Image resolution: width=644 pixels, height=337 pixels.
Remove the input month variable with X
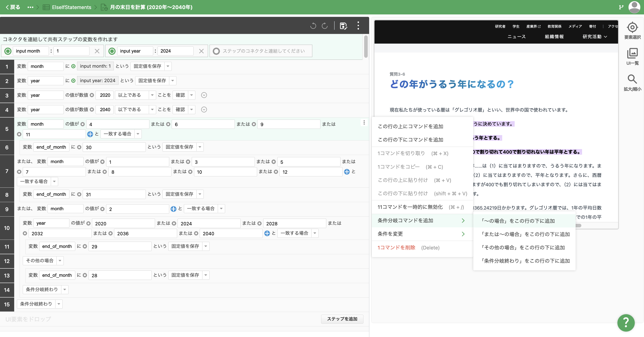97,51
